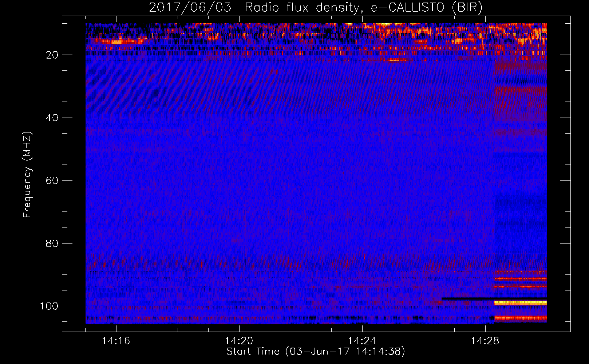Click the 14:28 time tick label

coord(485,341)
